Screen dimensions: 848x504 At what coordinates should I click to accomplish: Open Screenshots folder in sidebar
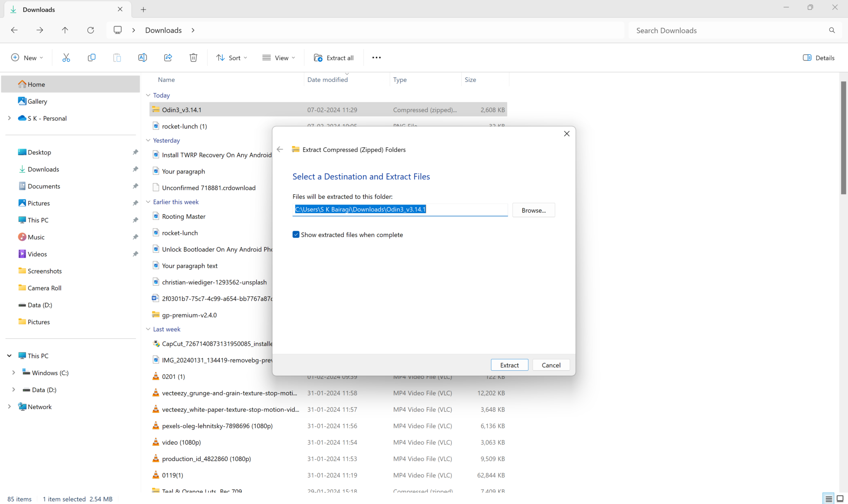click(x=40, y=271)
